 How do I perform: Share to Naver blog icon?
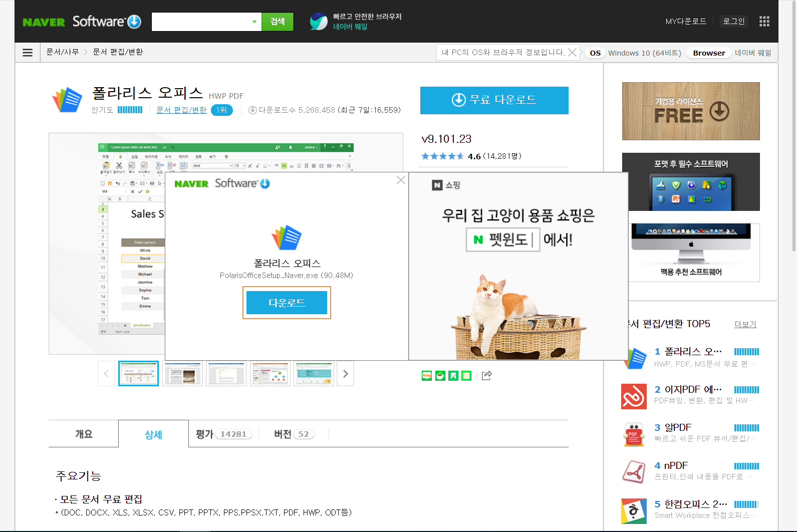(x=427, y=375)
